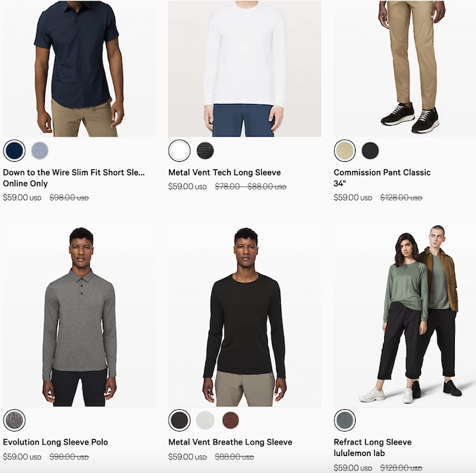Select the white swatch for Metal Vent Tech Long Sleeve
The image size is (476, 473).
pos(180,150)
